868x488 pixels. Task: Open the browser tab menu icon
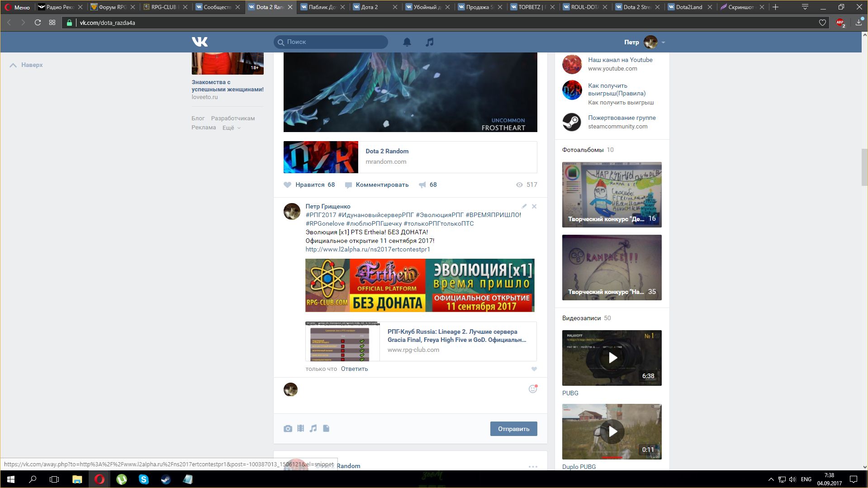805,7
